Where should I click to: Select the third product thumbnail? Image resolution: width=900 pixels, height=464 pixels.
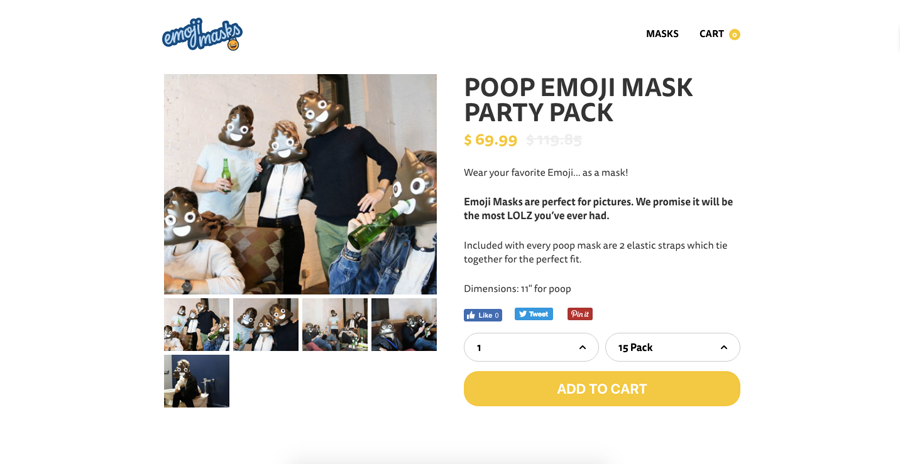[x=335, y=324]
